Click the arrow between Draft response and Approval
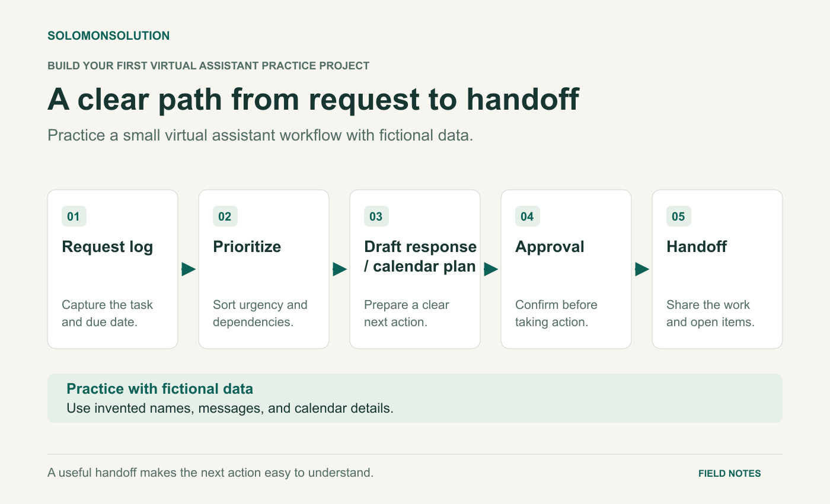The height and width of the screenshot is (504, 830). [491, 269]
